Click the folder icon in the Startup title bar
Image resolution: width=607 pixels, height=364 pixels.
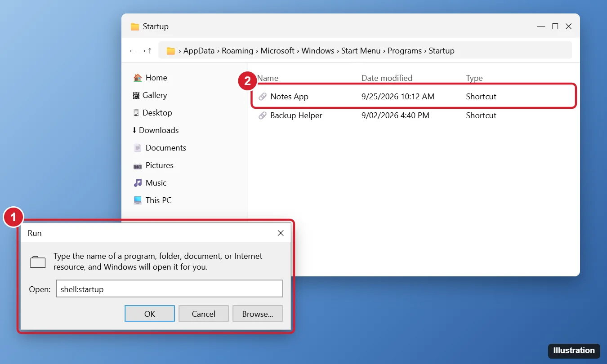(135, 27)
